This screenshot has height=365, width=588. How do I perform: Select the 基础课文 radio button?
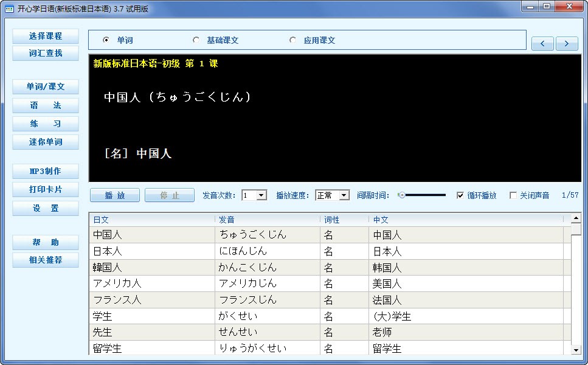(x=196, y=40)
